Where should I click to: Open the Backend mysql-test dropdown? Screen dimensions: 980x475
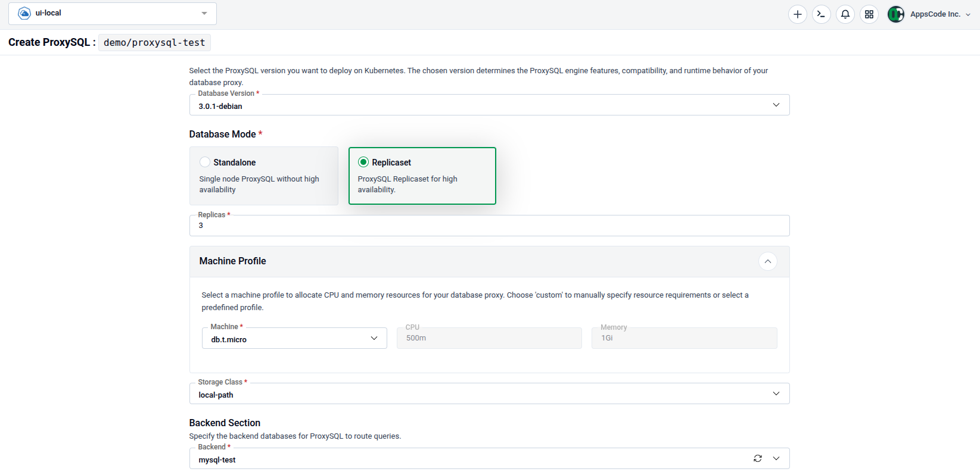coord(490,458)
